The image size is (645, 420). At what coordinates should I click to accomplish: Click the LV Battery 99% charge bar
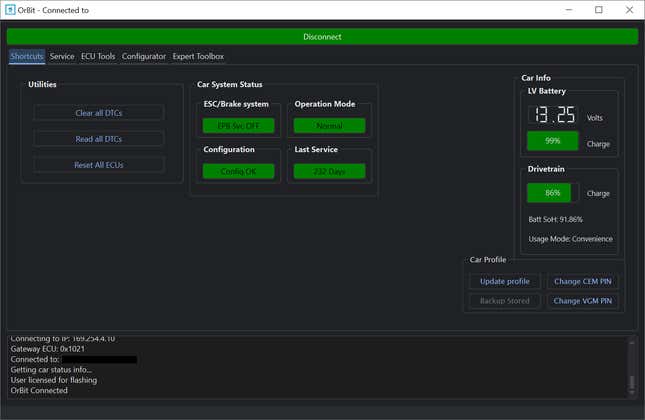553,141
